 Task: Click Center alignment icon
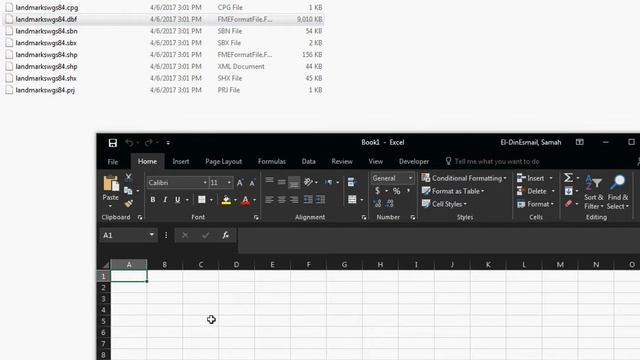282,200
